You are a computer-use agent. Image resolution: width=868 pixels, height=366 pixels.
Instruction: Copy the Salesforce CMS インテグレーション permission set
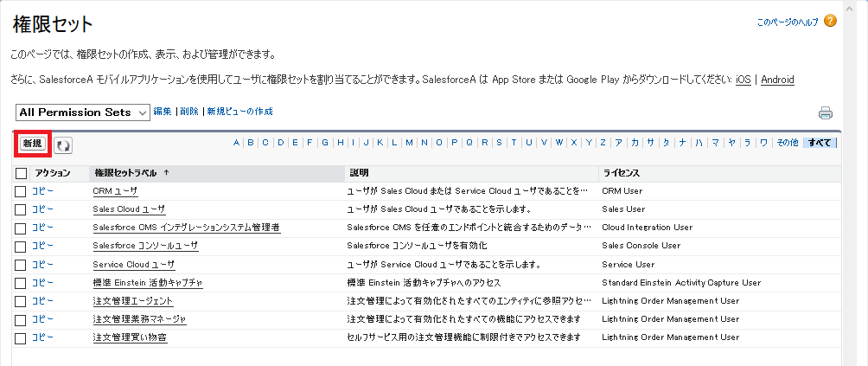pyautogui.click(x=42, y=227)
